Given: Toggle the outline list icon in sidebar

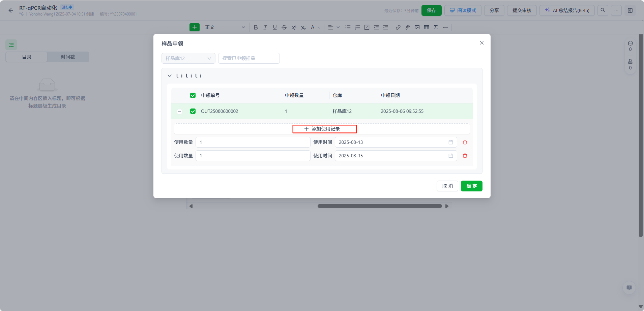Looking at the screenshot, I should pos(11,45).
